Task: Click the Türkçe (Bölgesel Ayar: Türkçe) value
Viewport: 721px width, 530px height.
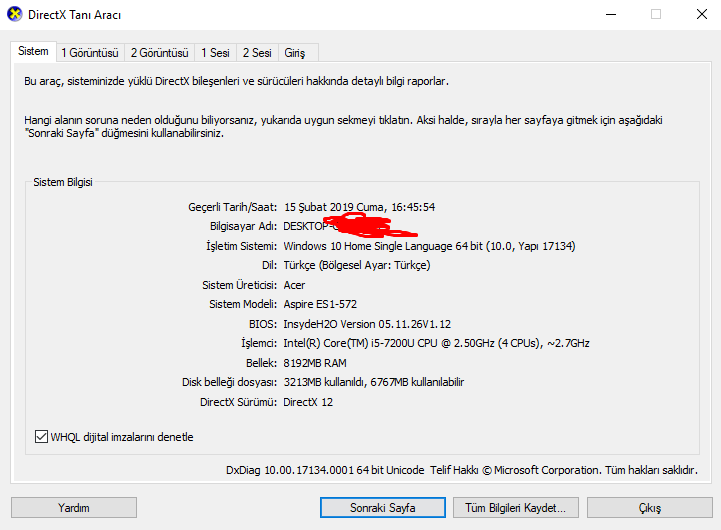Action: (x=357, y=265)
